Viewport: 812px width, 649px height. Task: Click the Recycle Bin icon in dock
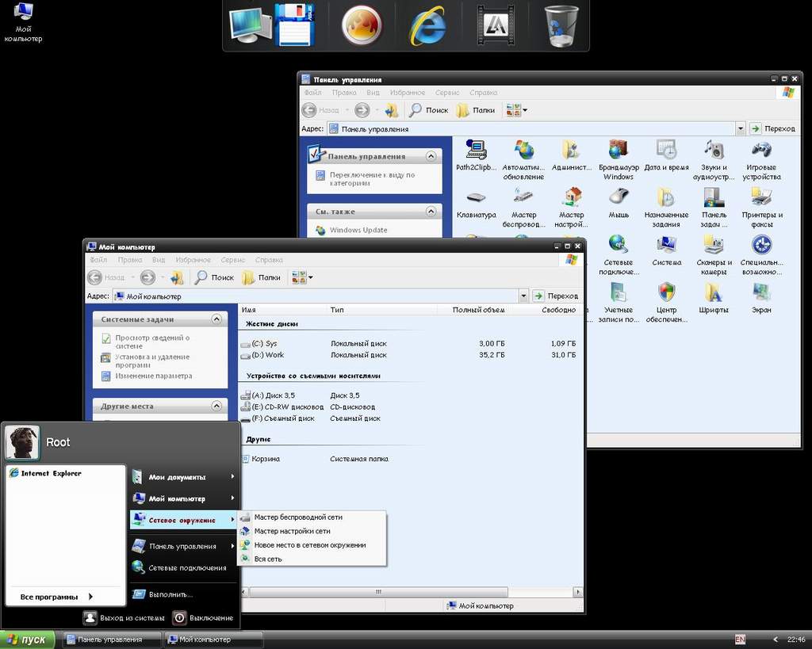pos(561,26)
